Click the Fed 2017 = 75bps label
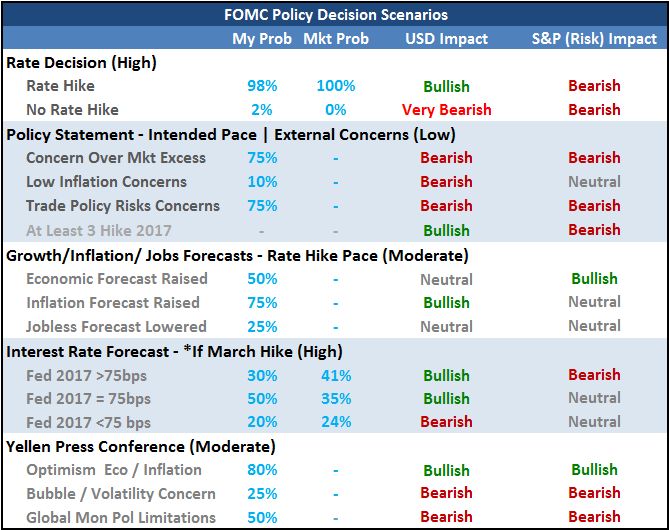Viewport: 669px width, 530px height. [88, 399]
